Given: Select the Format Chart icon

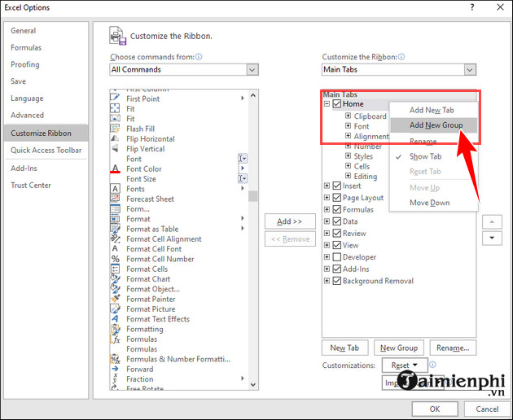Looking at the screenshot, I should [x=115, y=279].
